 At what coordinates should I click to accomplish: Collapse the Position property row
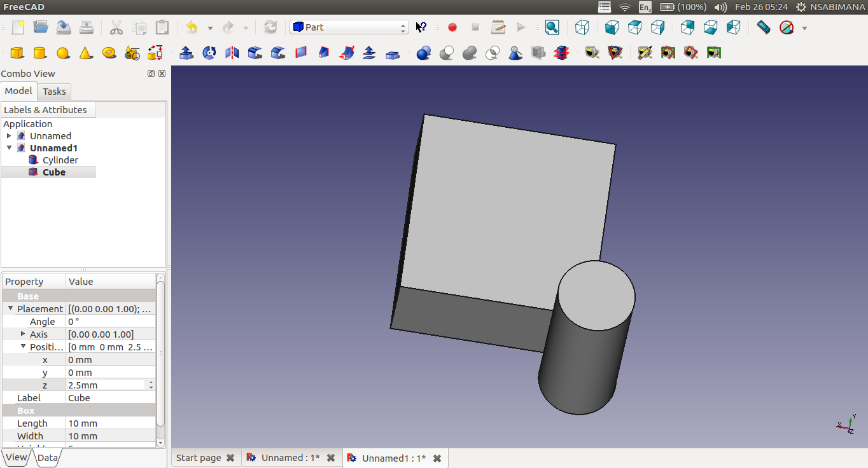coord(23,347)
